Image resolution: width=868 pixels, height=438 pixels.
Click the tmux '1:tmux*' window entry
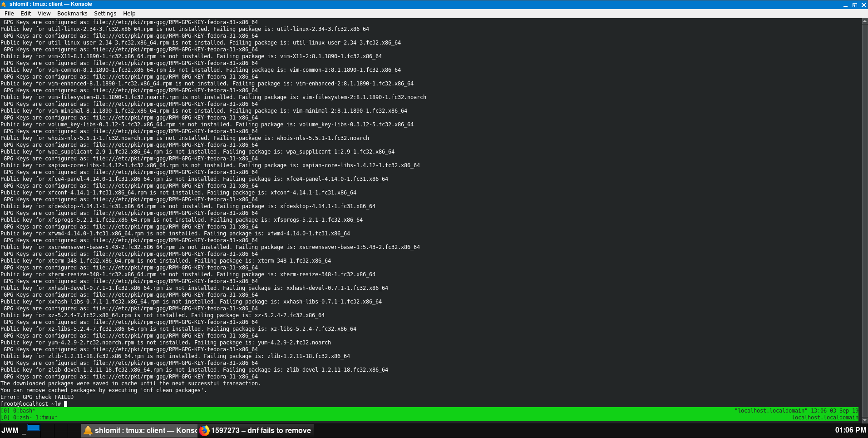[x=46, y=418]
